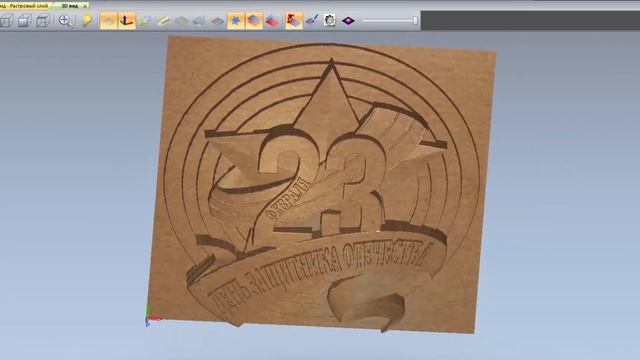Click the 3D wooden relief model preview

(x=322, y=184)
